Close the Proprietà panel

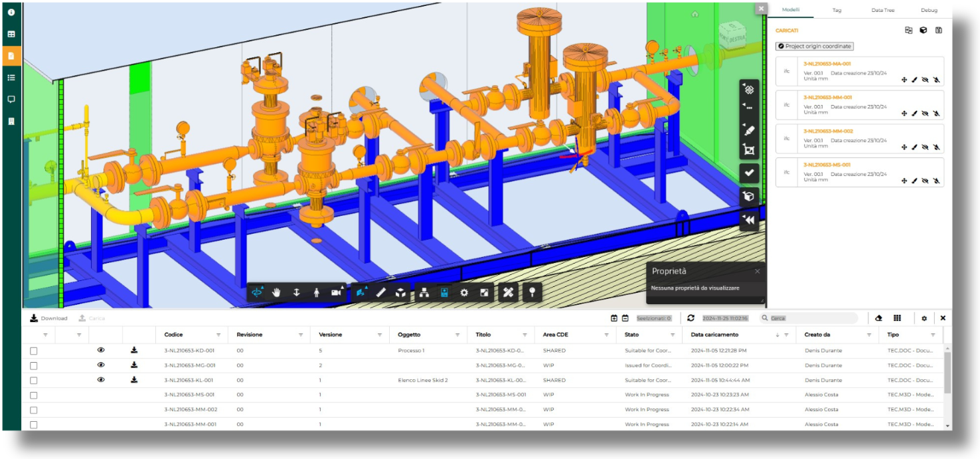click(x=757, y=271)
